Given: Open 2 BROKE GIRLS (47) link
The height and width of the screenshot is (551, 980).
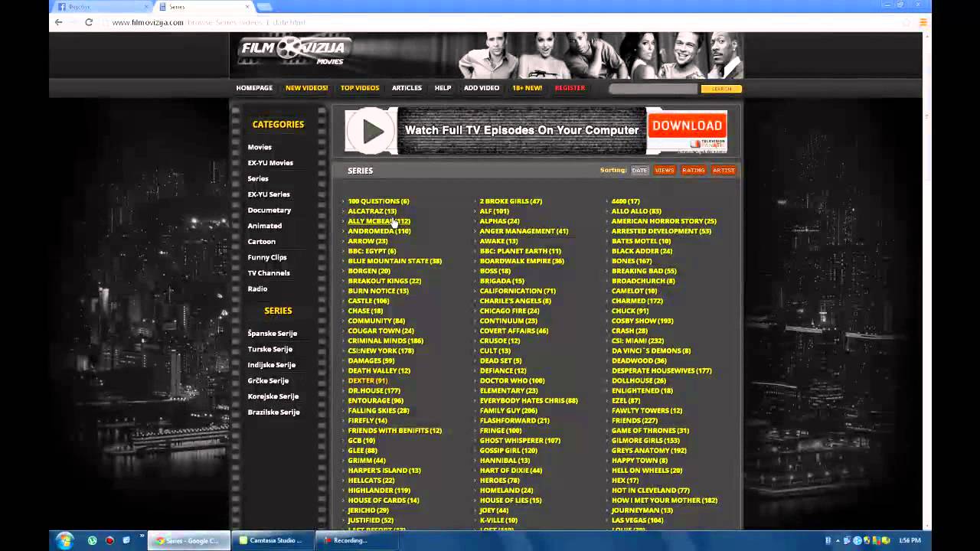Looking at the screenshot, I should pos(511,201).
